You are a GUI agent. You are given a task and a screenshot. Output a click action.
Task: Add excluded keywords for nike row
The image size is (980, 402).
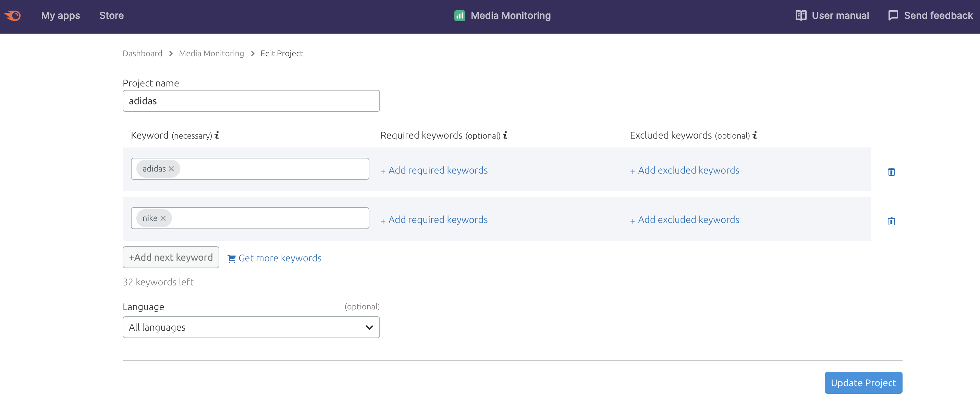point(685,220)
